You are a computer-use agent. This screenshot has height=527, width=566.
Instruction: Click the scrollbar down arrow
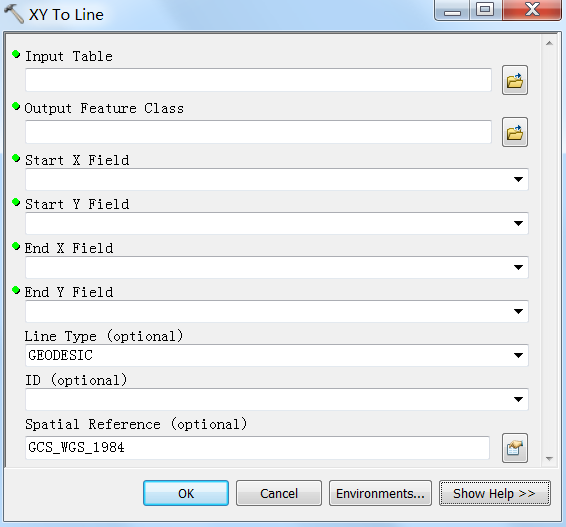pos(549,459)
